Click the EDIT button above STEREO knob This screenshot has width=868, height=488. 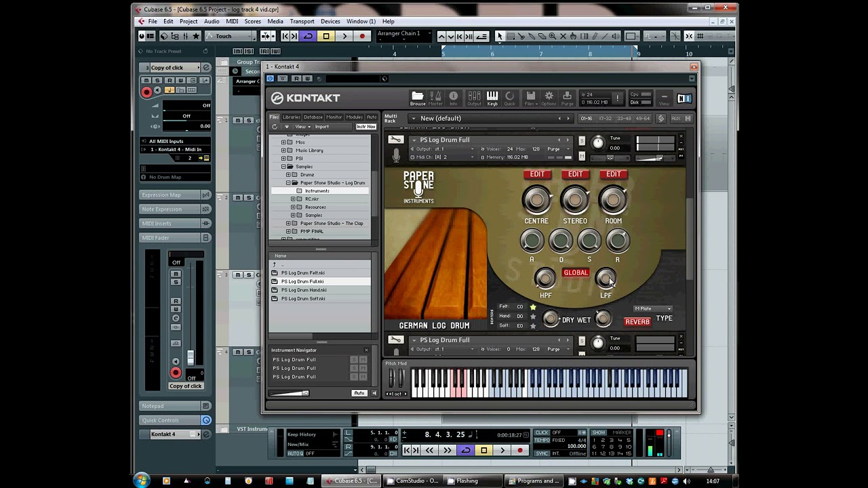pos(575,174)
